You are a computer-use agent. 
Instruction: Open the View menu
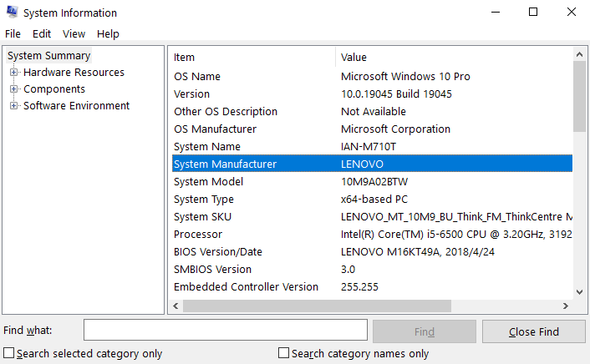coord(74,34)
